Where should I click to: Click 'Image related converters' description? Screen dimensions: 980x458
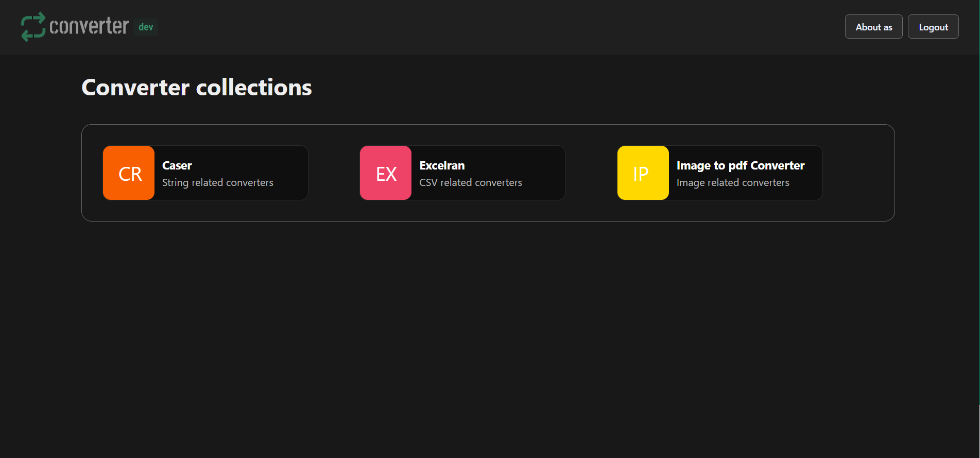[733, 182]
